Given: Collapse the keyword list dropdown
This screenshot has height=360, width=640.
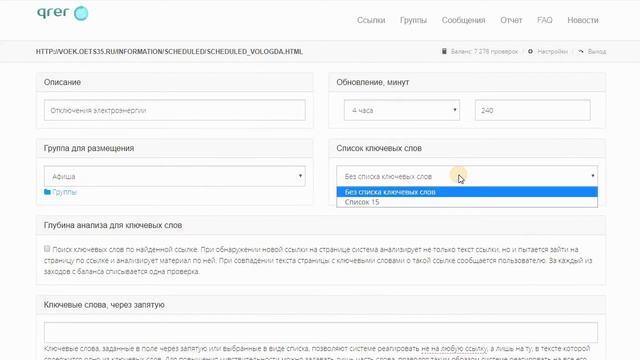Looking at the screenshot, I should [x=467, y=176].
